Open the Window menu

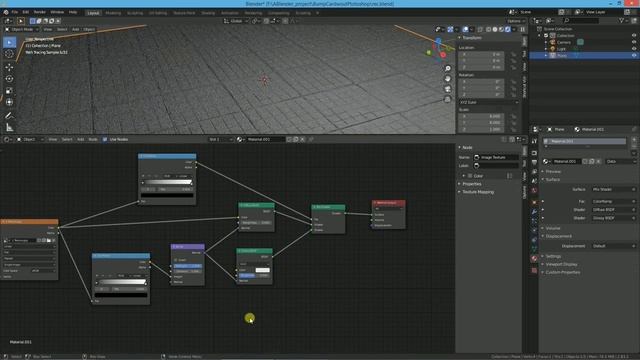tap(57, 12)
